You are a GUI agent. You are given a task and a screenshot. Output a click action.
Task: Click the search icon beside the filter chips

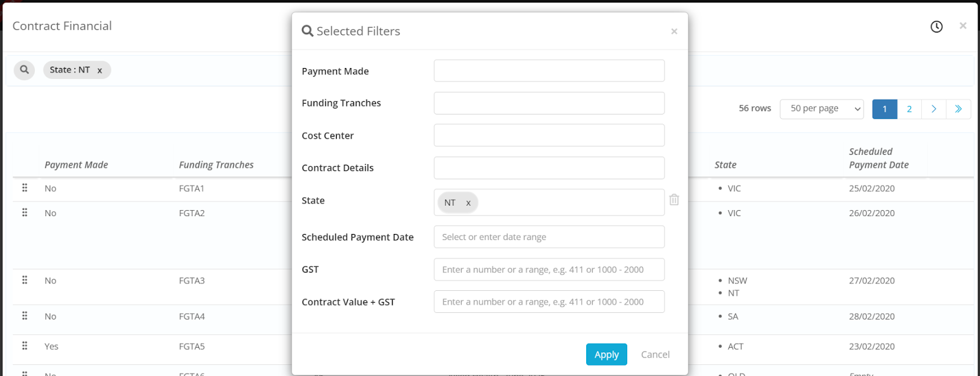point(24,69)
